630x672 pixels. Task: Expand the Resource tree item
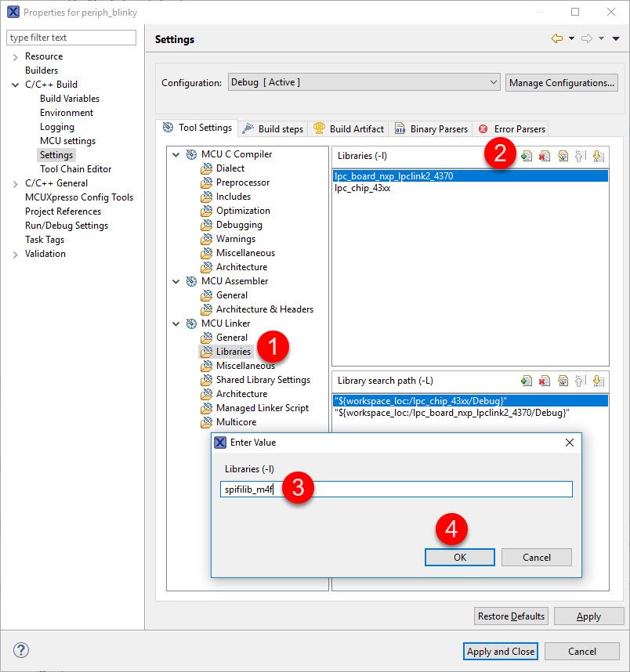16,56
